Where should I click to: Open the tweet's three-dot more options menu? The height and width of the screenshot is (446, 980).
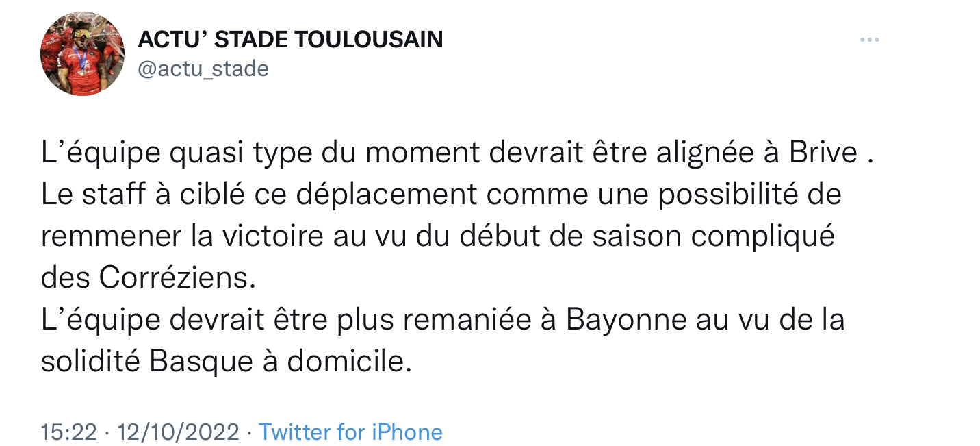pyautogui.click(x=869, y=40)
